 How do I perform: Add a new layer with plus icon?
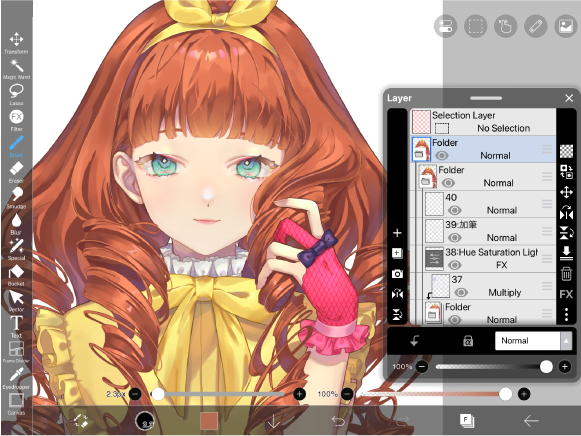point(397,233)
